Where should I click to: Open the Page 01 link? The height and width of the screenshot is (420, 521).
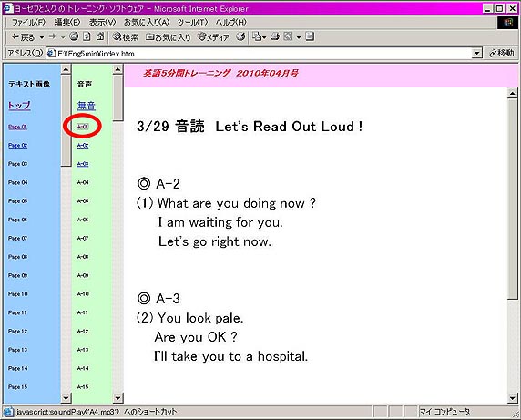coord(17,127)
